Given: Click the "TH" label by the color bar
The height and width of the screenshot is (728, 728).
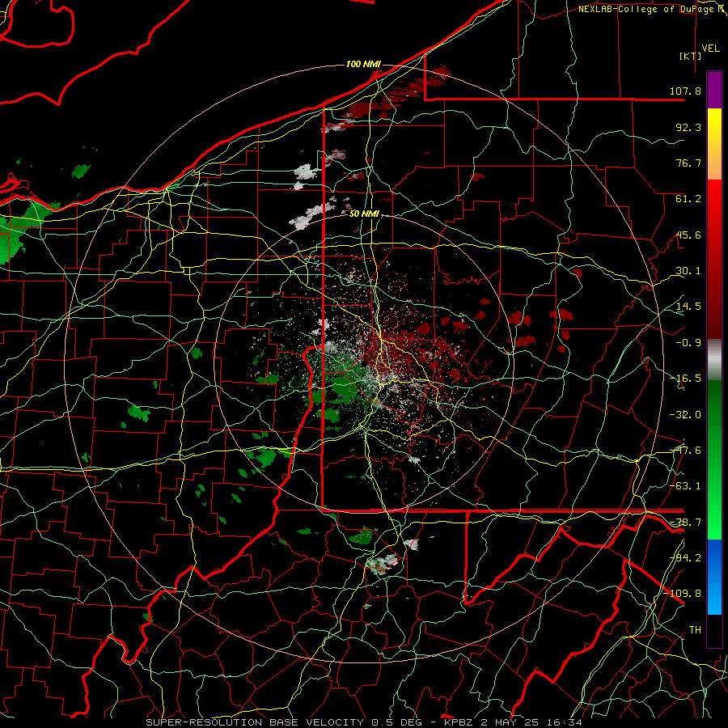Looking at the screenshot, I should (x=695, y=630).
